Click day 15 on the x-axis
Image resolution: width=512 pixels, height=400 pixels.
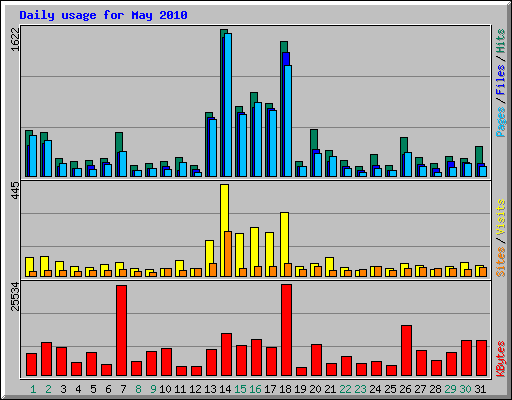tap(240, 389)
